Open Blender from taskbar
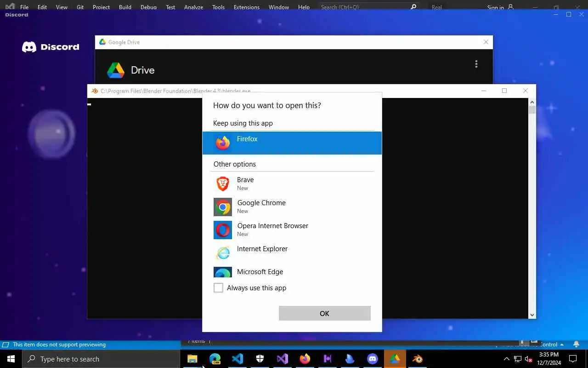 click(x=418, y=359)
